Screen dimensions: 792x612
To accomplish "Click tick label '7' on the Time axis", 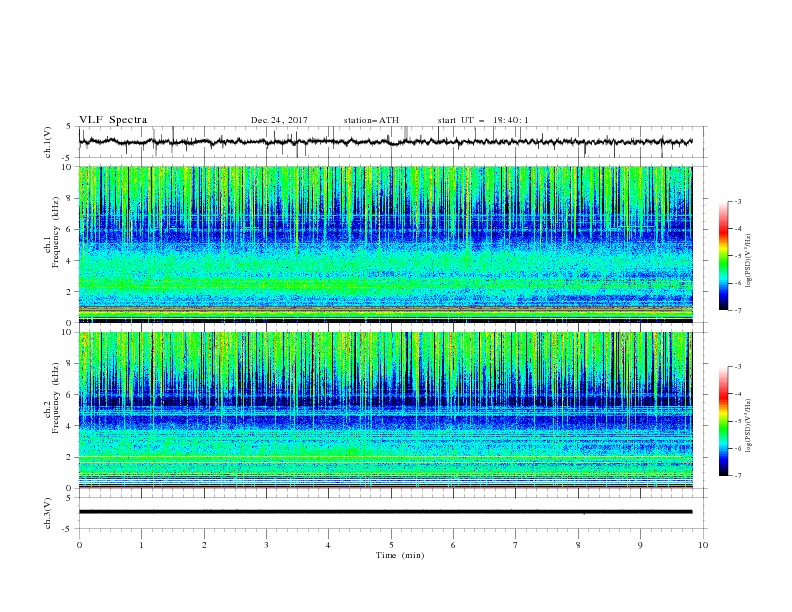I will coord(516,545).
